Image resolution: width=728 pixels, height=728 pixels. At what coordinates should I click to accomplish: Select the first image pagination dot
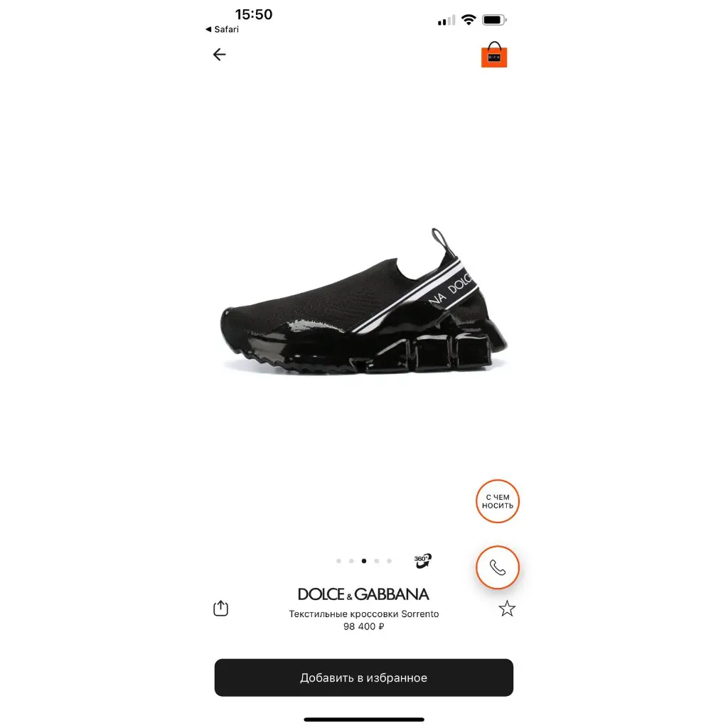pyautogui.click(x=338, y=561)
